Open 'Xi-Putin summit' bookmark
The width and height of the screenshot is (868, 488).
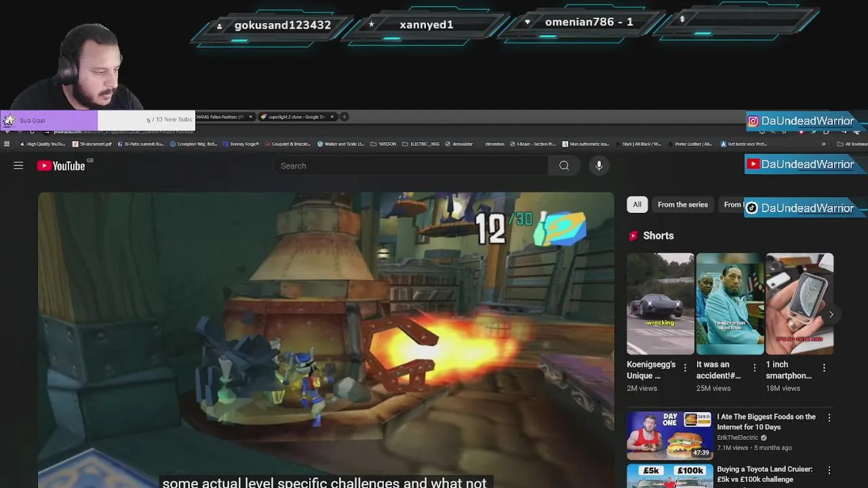[140, 144]
